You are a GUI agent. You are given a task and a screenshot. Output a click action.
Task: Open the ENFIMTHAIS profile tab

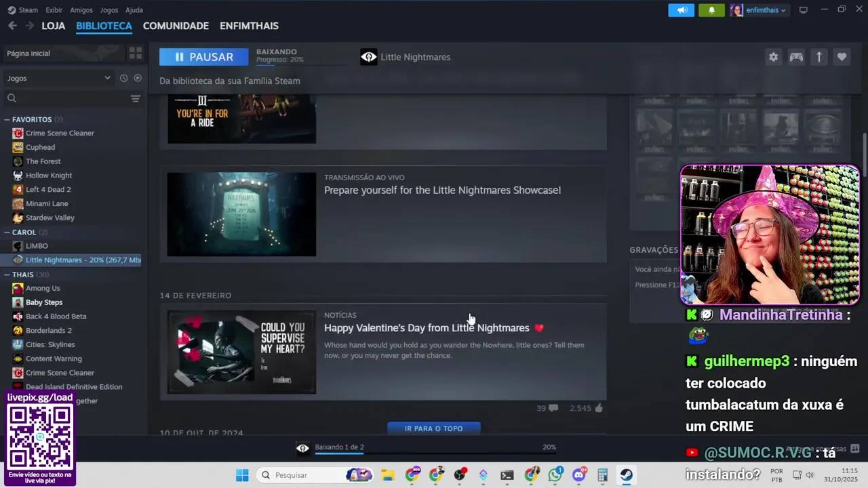(249, 26)
